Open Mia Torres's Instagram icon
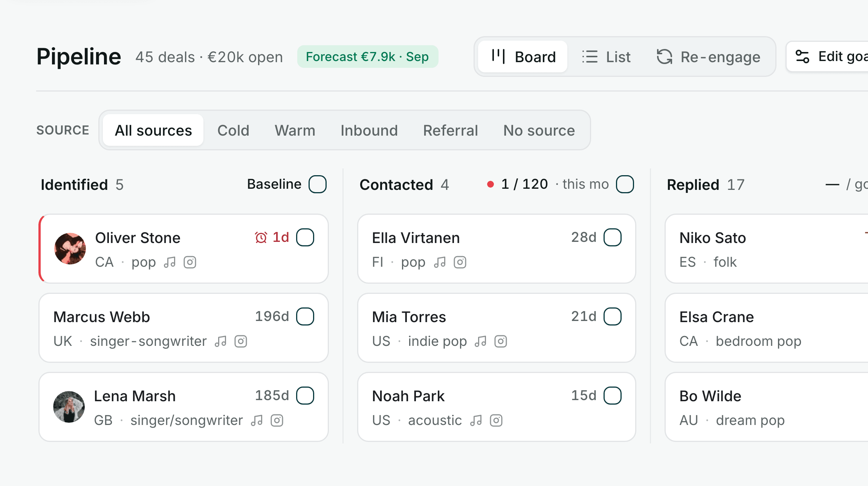The image size is (868, 486). [x=501, y=341]
